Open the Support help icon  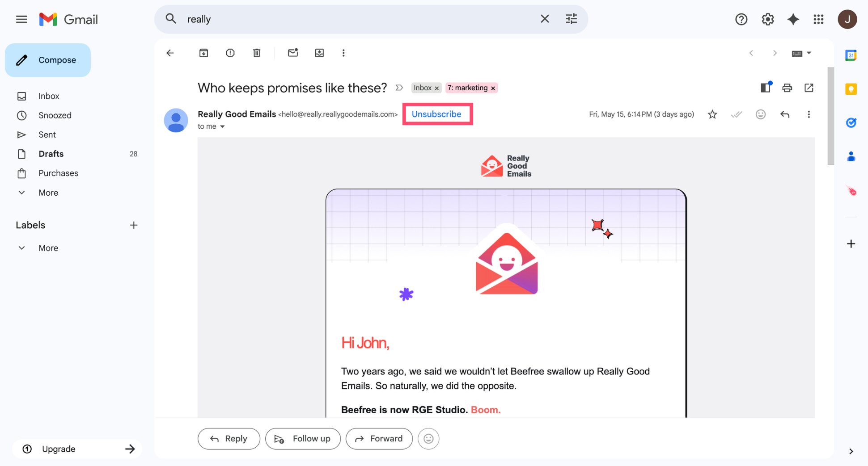pos(741,19)
